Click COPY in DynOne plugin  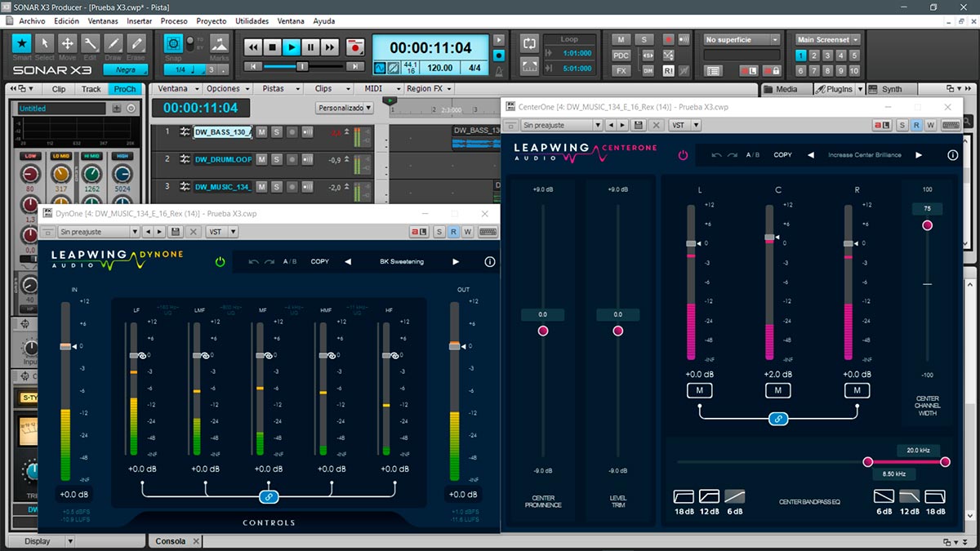(320, 262)
